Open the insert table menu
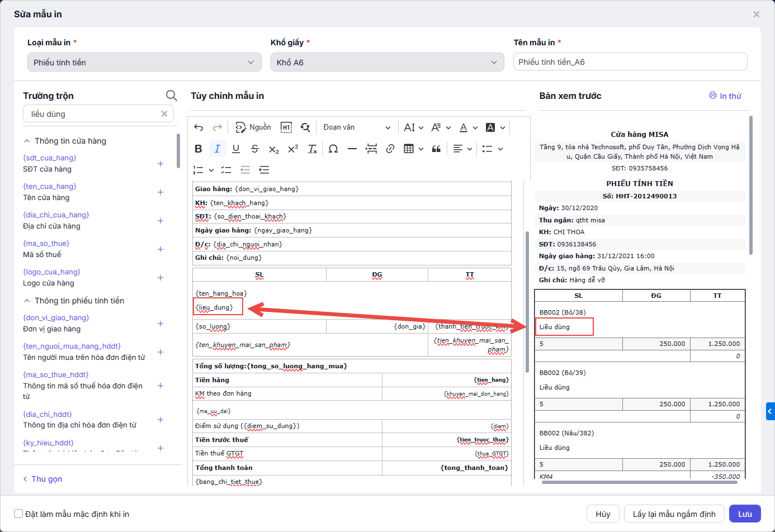The height and width of the screenshot is (532, 775). [413, 149]
